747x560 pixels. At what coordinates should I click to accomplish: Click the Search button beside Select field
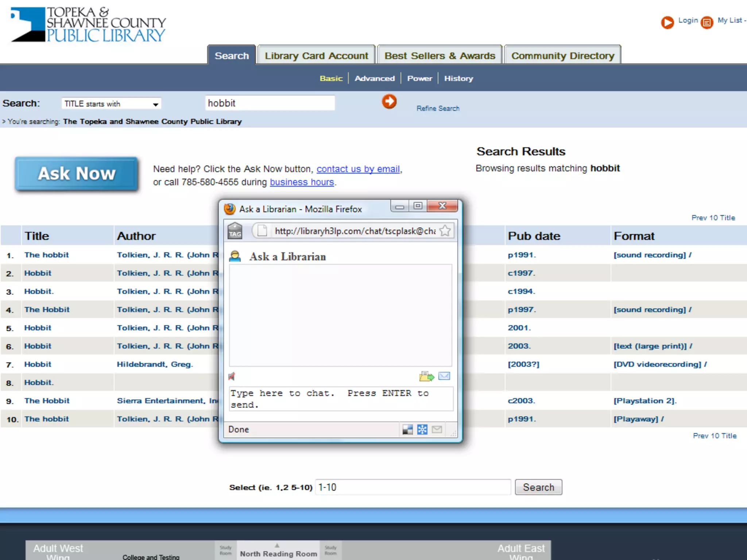538,487
